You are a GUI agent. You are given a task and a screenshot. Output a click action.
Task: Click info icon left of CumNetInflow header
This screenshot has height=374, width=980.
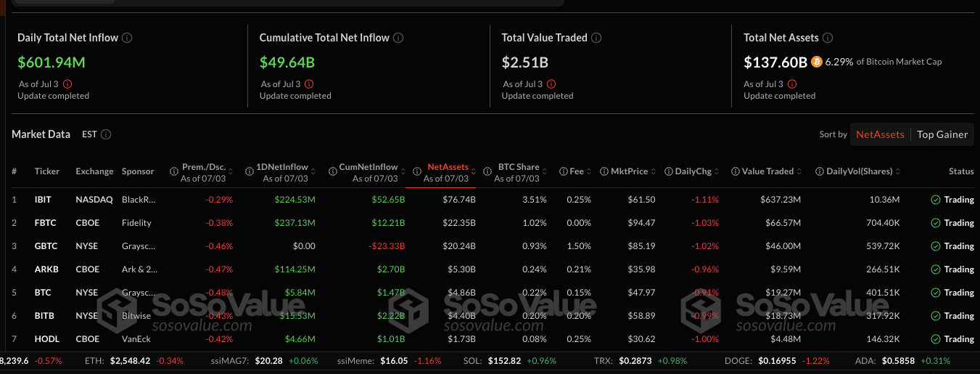[332, 171]
